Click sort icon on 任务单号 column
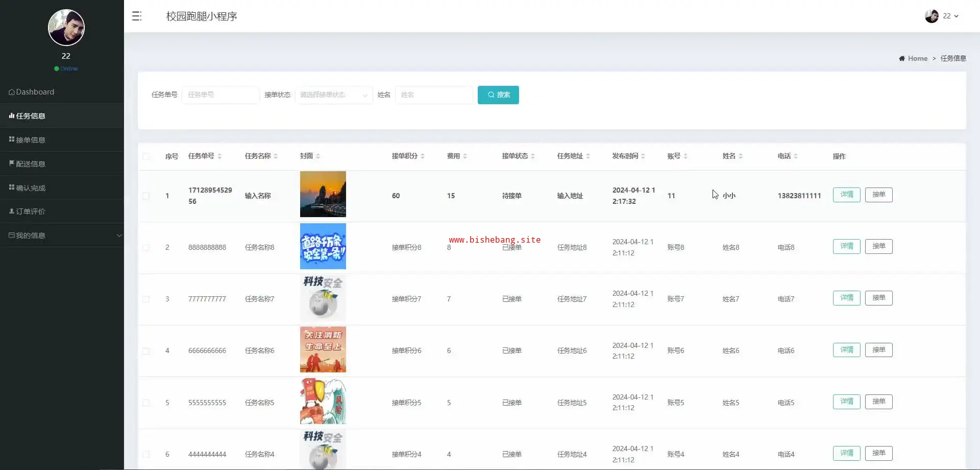The width and height of the screenshot is (980, 470). click(x=219, y=156)
